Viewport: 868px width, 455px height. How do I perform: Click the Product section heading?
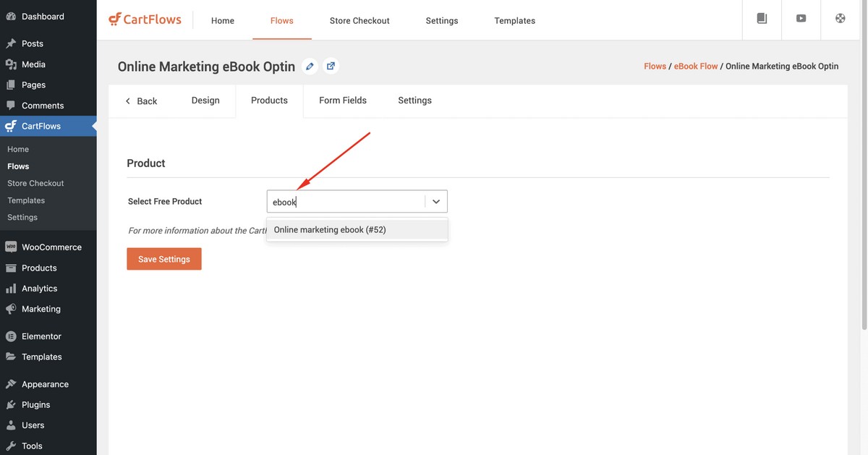click(x=146, y=163)
